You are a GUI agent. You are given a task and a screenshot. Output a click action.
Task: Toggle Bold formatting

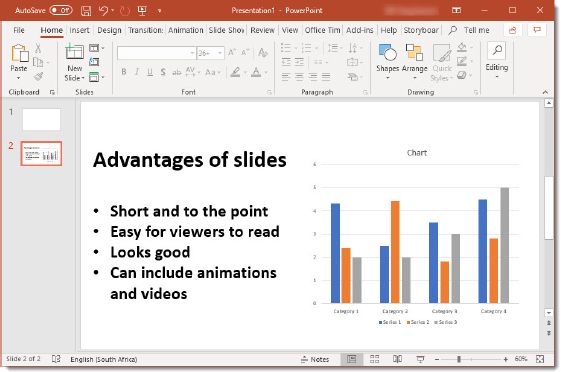click(x=123, y=72)
